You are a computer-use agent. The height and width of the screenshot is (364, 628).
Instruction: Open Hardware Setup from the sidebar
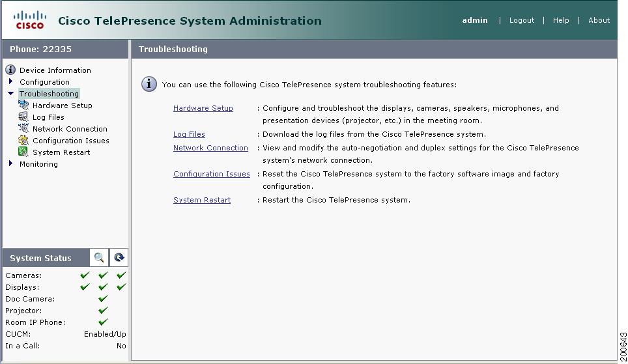[63, 105]
